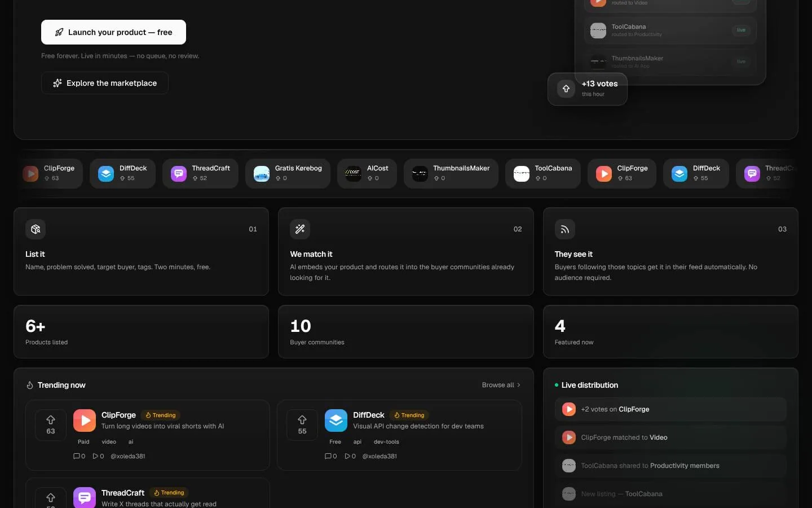Click the They see it feed icon
Image resolution: width=812 pixels, height=508 pixels.
tap(564, 229)
